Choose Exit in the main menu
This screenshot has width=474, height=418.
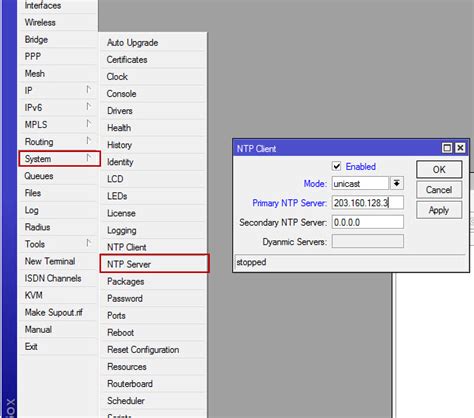[57, 346]
